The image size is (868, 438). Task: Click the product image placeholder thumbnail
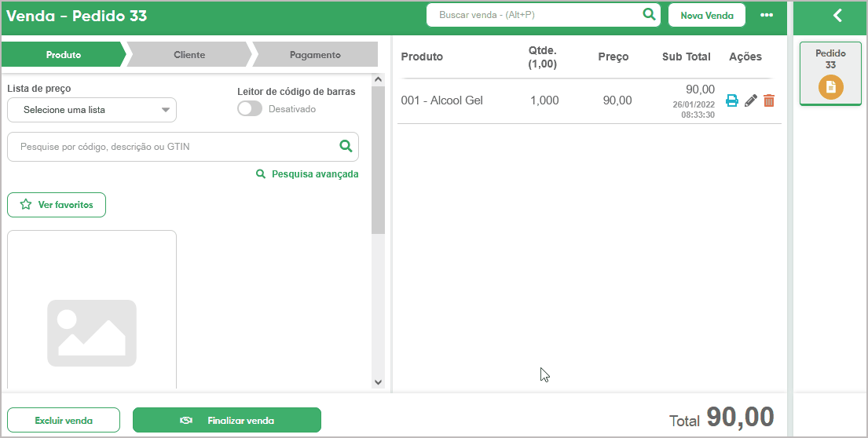click(92, 333)
